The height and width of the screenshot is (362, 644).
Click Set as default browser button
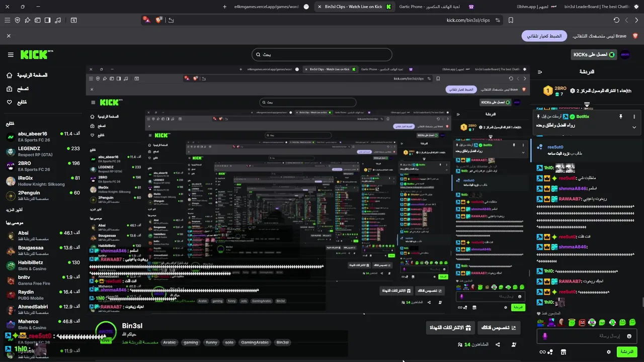(544, 36)
